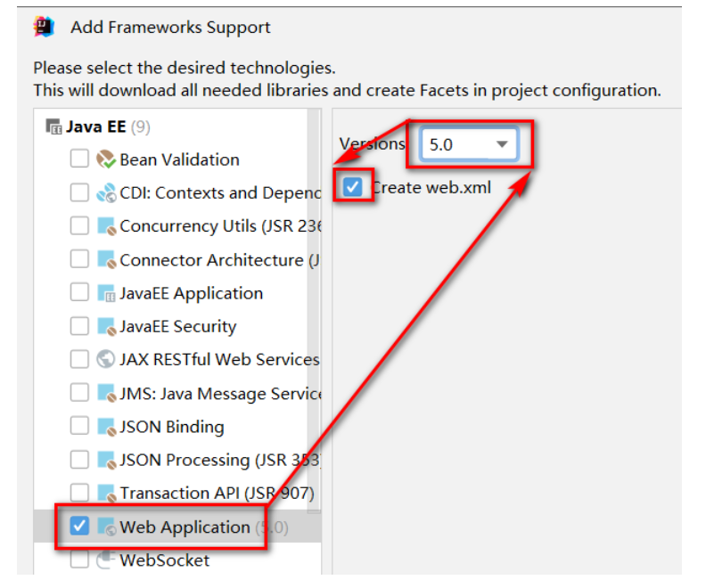
Task: Select the JSON Binding row label
Action: pyautogui.click(x=172, y=427)
